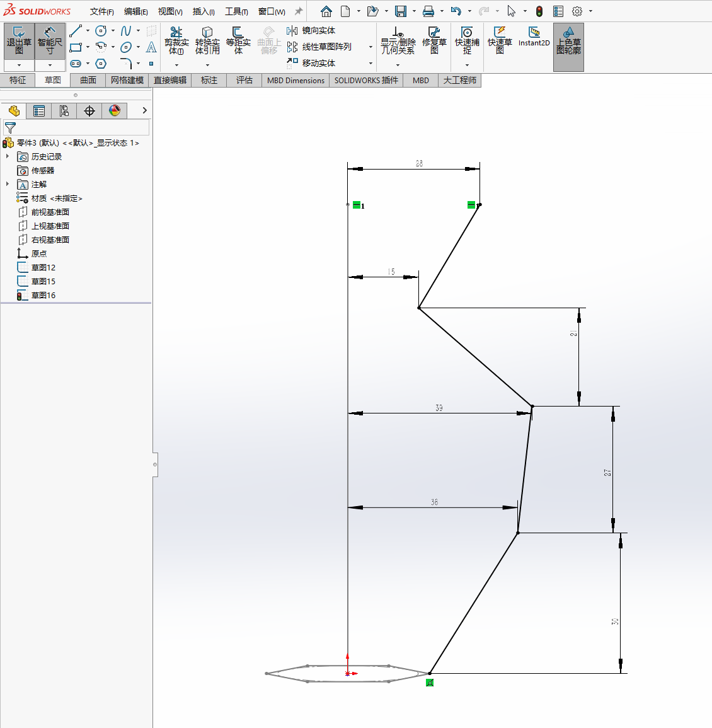Viewport: 712px width, 728px height.
Task: Switch to the 特征 features tab
Action: (x=18, y=80)
